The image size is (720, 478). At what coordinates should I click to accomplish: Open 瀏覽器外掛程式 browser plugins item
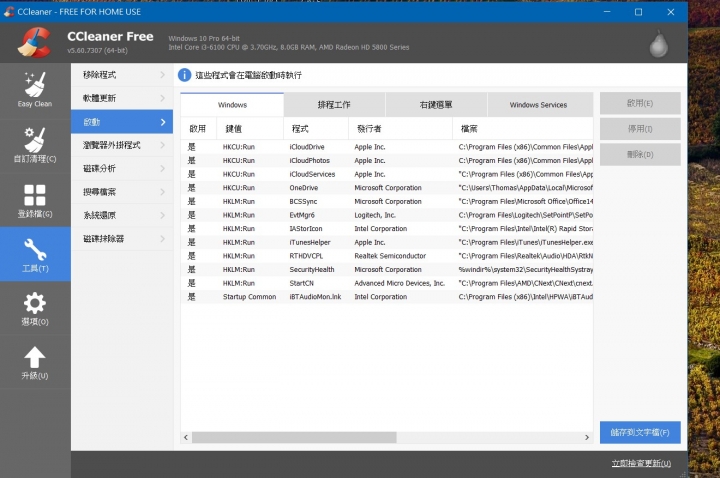click(x=122, y=145)
